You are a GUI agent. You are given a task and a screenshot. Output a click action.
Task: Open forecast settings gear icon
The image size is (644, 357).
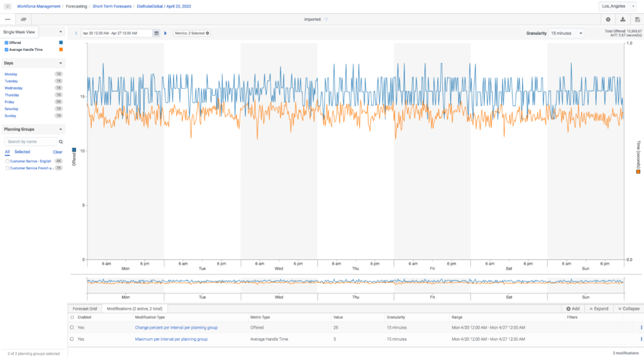point(608,20)
